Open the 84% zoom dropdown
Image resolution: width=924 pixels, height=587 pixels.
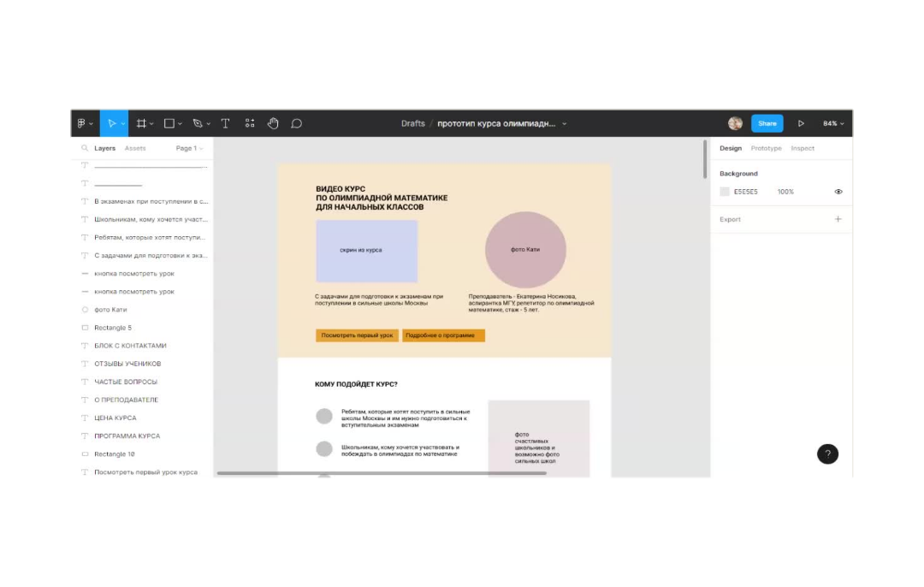(x=833, y=123)
